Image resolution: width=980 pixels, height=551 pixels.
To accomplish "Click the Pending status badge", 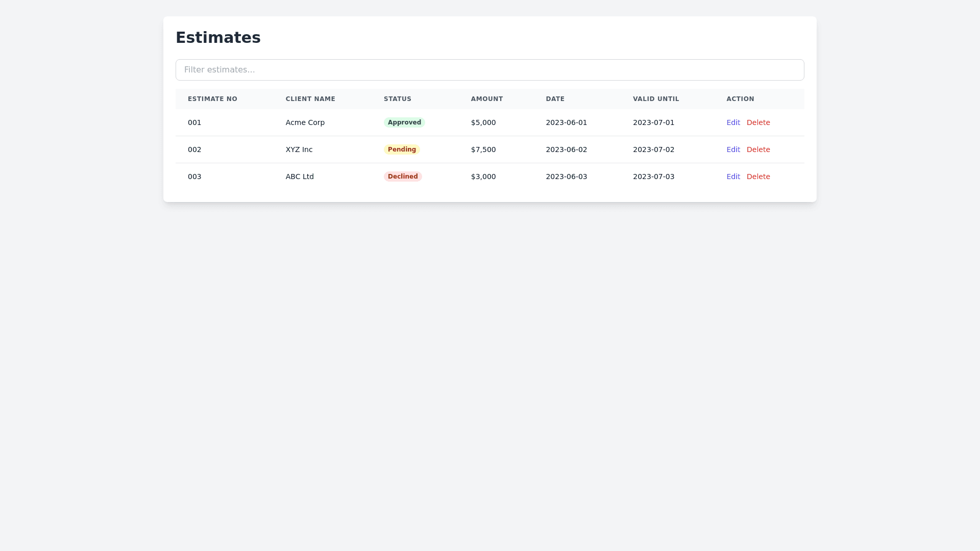I will coord(401,149).
